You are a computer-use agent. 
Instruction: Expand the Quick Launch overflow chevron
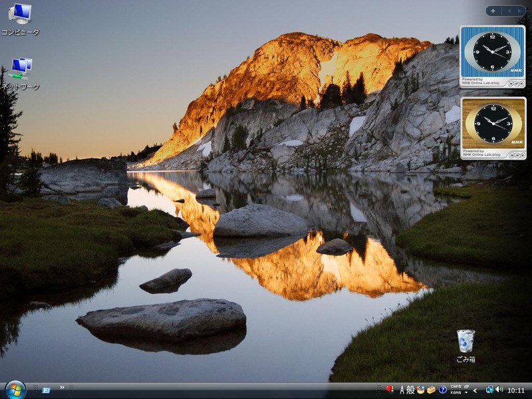[62, 387]
